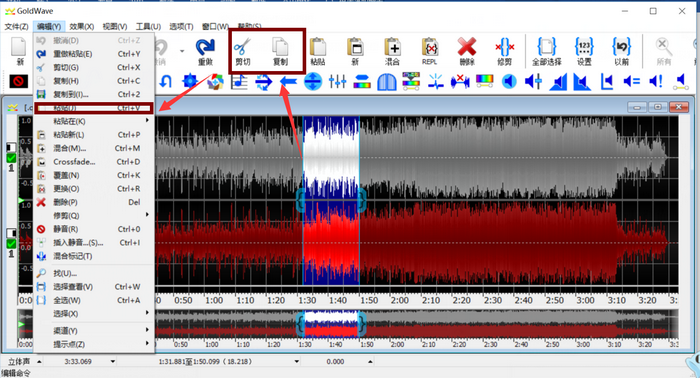Image resolution: width=700 pixels, height=378 pixels.
Task: Click the 3:10 mark on main timeline ruler
Action: pyautogui.click(x=617, y=300)
